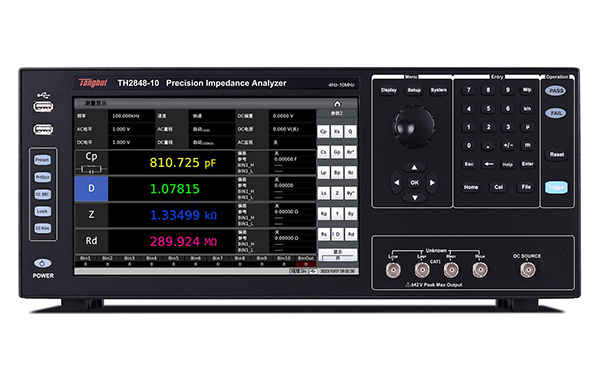
Task: Click the Lcur BNC terminal
Action: tap(393, 270)
